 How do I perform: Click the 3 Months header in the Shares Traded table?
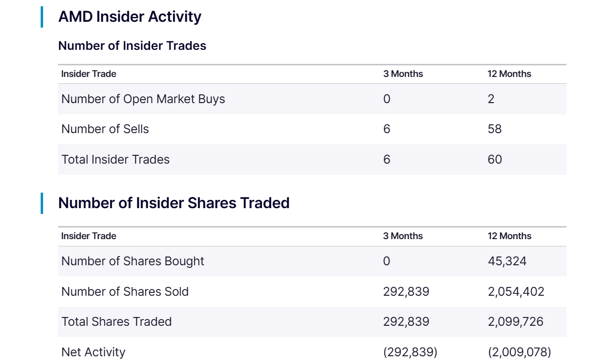403,236
